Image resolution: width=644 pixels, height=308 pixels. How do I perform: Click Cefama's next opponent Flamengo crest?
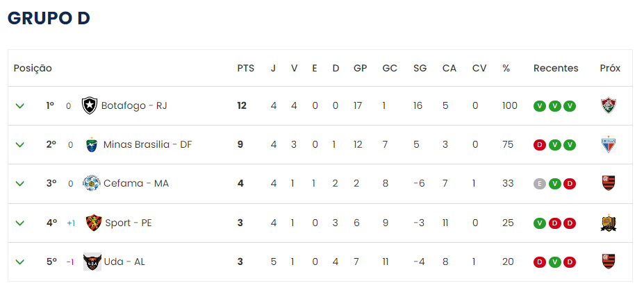609,183
